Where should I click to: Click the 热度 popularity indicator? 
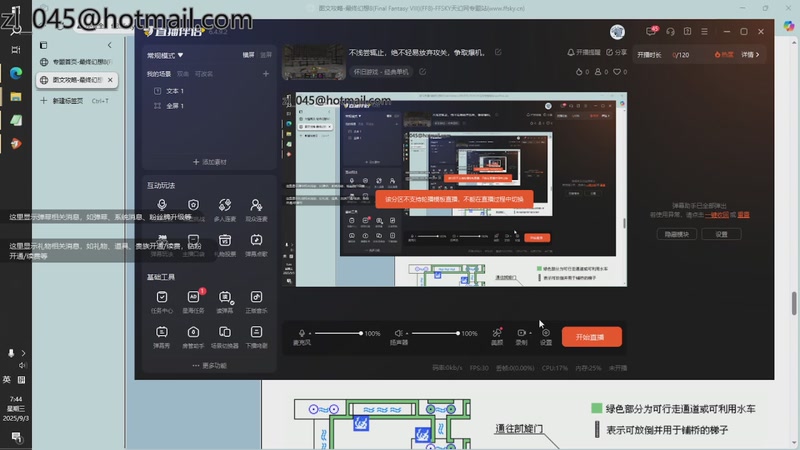[x=723, y=55]
